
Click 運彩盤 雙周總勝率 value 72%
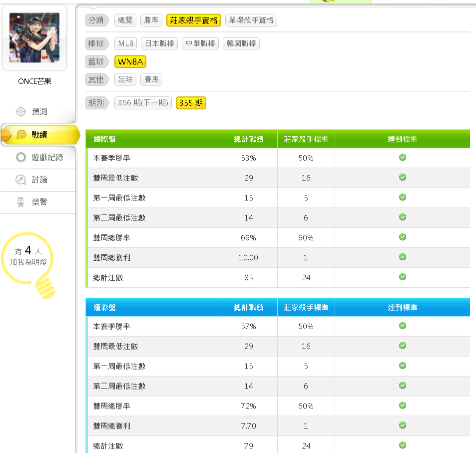tap(248, 406)
